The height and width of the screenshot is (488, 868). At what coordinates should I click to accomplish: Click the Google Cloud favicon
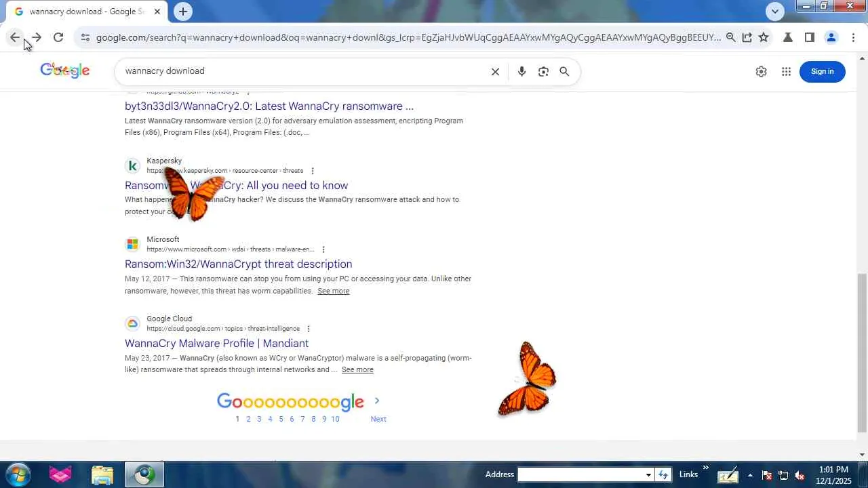point(132,323)
